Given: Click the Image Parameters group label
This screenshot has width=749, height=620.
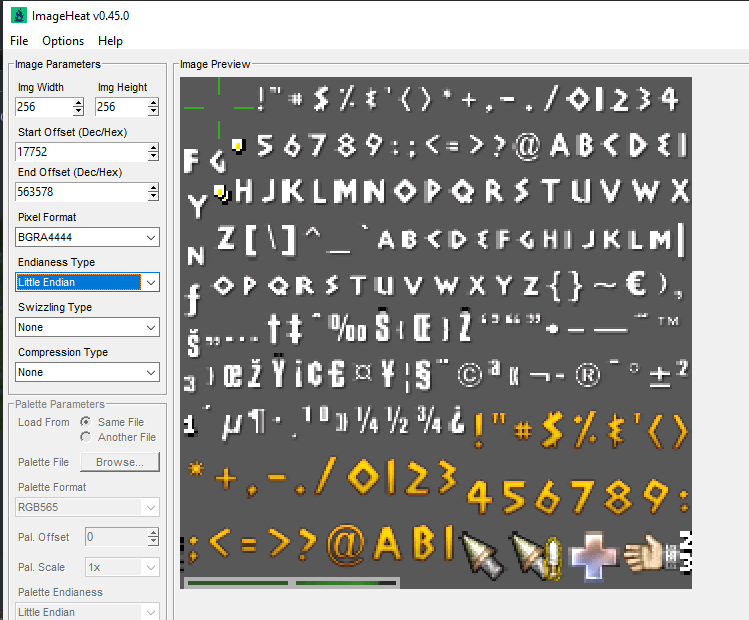Looking at the screenshot, I should [x=58, y=64].
